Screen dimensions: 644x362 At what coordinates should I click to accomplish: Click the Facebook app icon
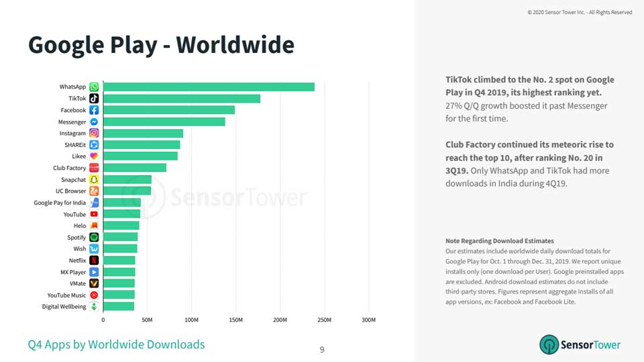click(x=94, y=110)
